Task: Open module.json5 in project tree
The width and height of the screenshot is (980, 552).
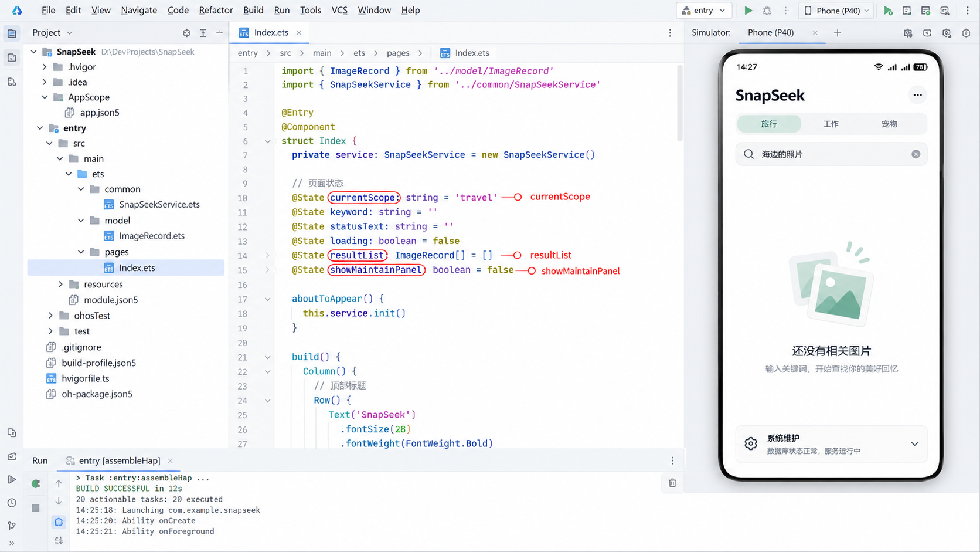Action: click(103, 300)
